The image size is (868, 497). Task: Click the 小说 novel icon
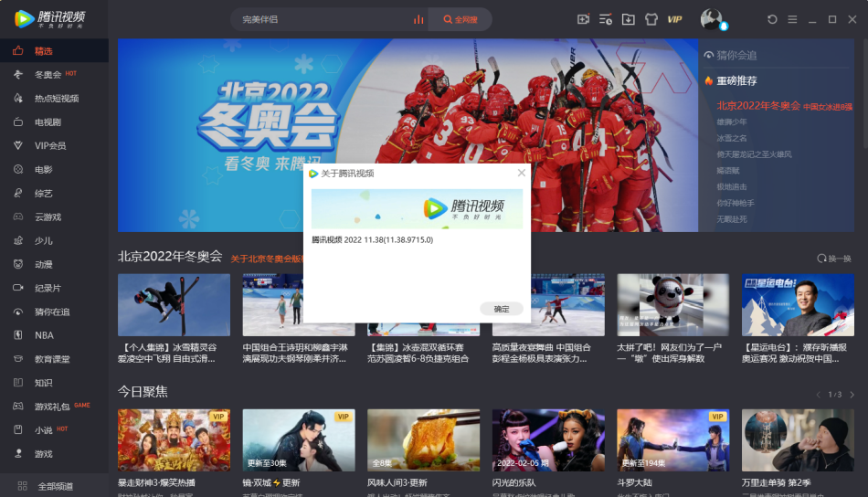[18, 430]
